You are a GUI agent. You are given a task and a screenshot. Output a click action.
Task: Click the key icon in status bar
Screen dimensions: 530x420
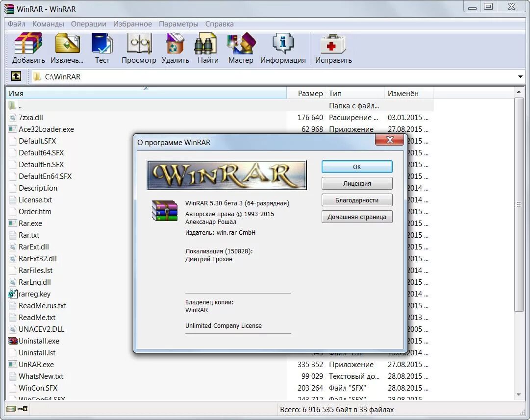coord(23,409)
